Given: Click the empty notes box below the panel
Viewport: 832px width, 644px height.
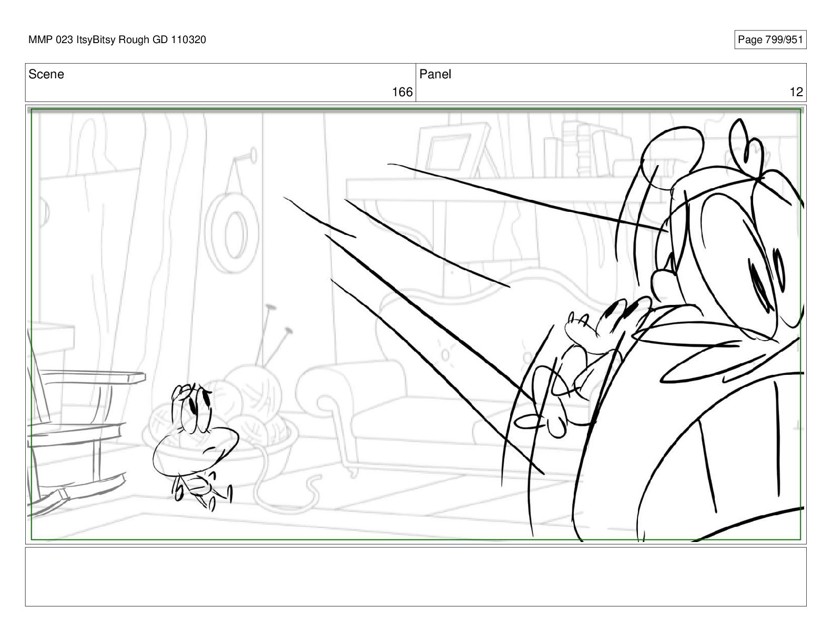Looking at the screenshot, I should 415,577.
